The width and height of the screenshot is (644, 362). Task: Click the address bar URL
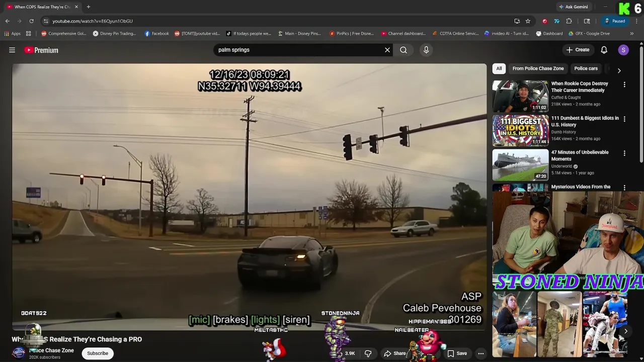(x=93, y=21)
